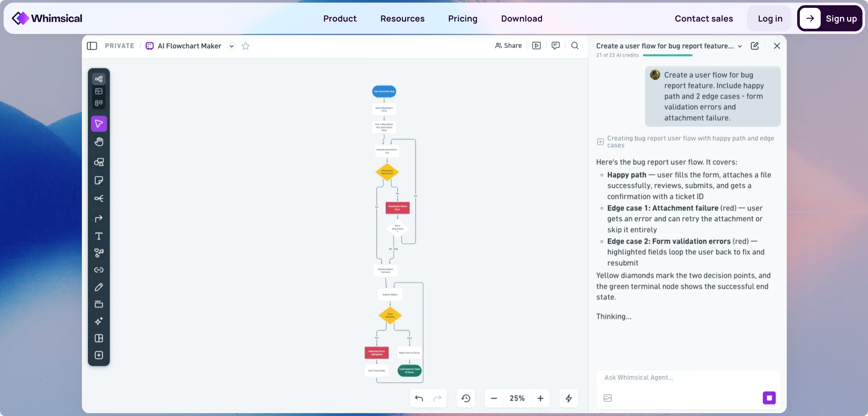Start presentation mode play icon
The image size is (868, 416).
point(536,45)
